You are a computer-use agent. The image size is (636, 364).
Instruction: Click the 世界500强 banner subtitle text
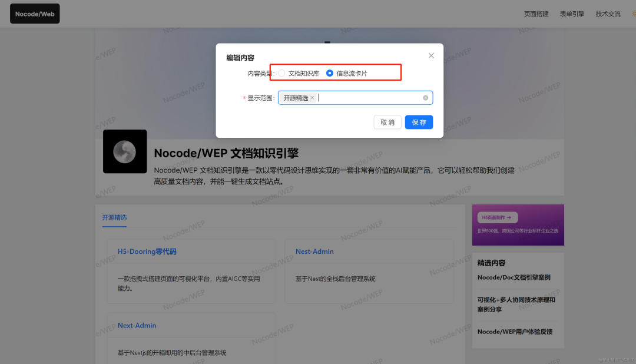[518, 231]
